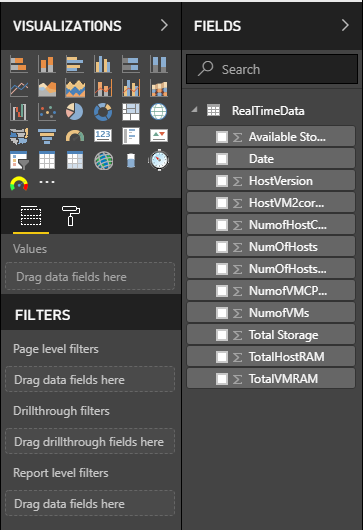The image size is (363, 530).
Task: Select the clustered column chart visual
Action: (103, 64)
